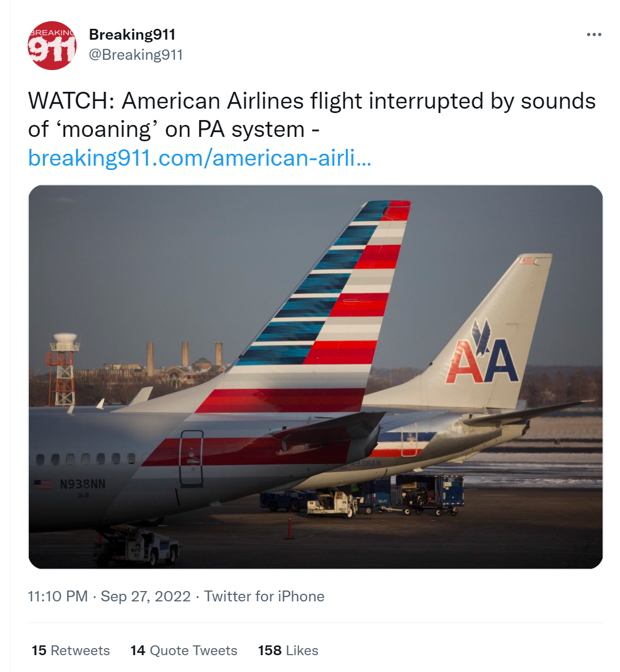The width and height of the screenshot is (620, 672).
Task: View the 158 Likes list
Action: click(x=288, y=650)
